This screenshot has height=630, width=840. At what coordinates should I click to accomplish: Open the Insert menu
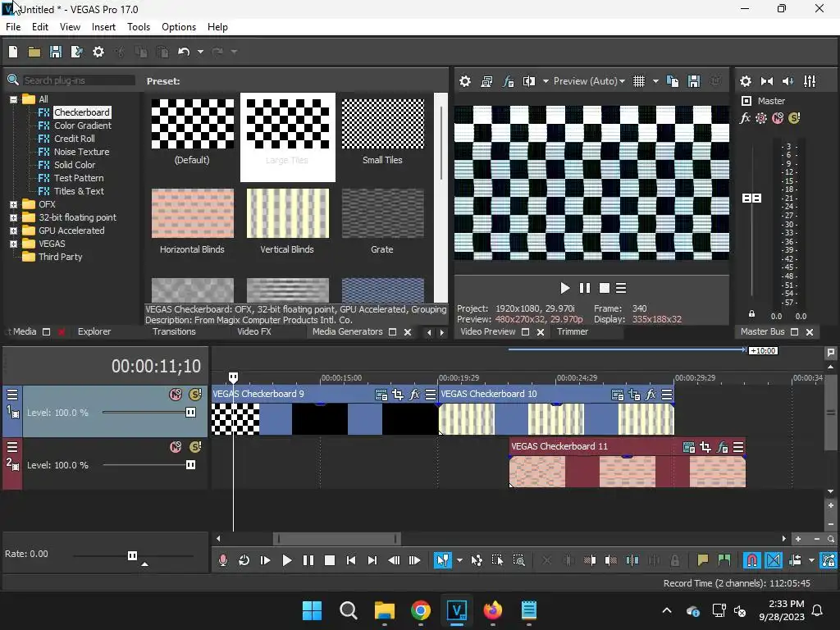(103, 27)
